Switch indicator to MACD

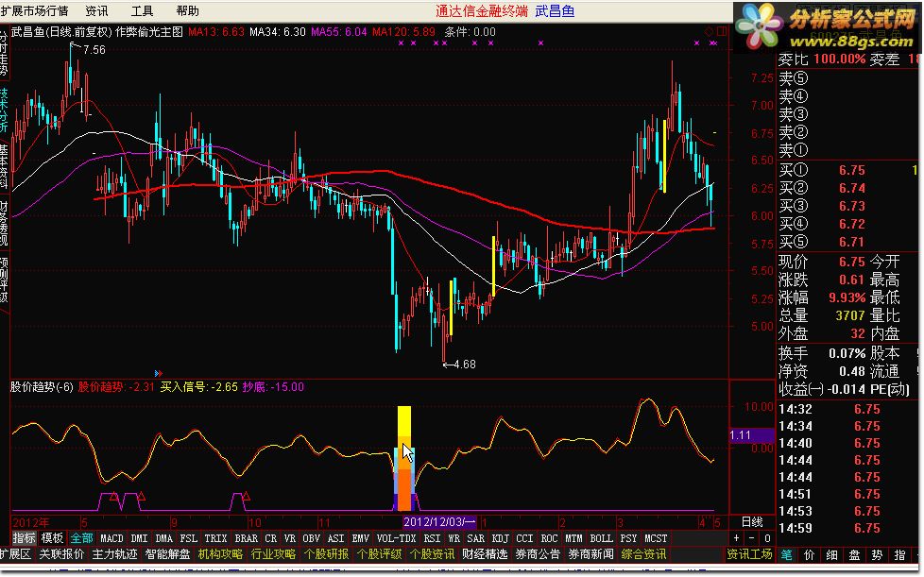tap(111, 538)
